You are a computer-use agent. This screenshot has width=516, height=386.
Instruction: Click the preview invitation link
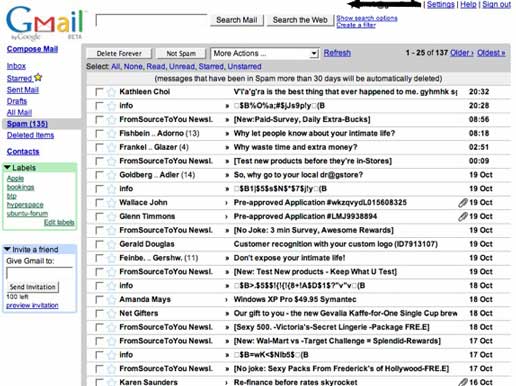pos(32,305)
